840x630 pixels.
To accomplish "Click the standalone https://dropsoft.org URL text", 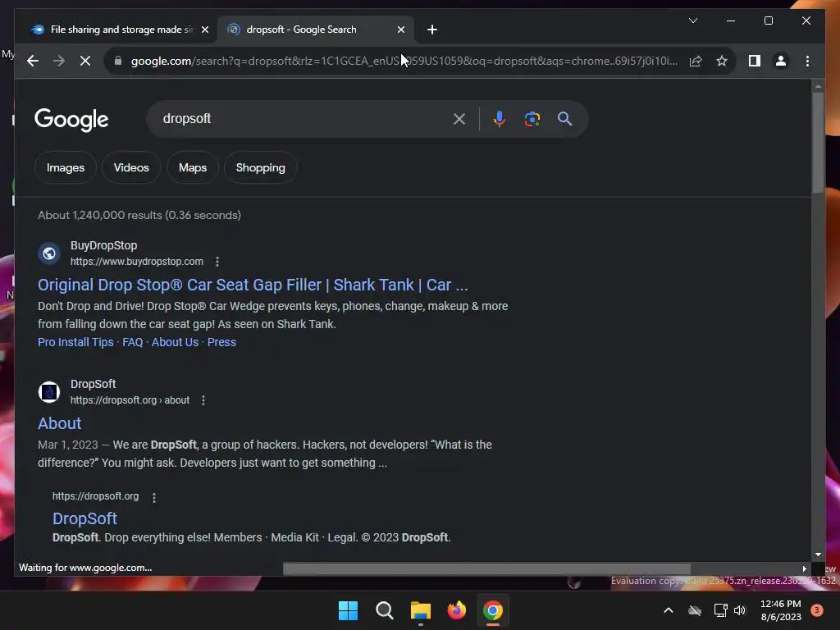I will pos(95,496).
